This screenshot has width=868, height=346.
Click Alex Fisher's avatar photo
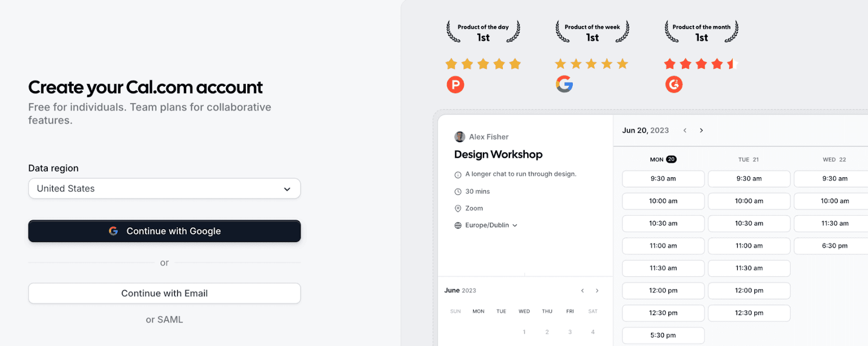(x=459, y=137)
